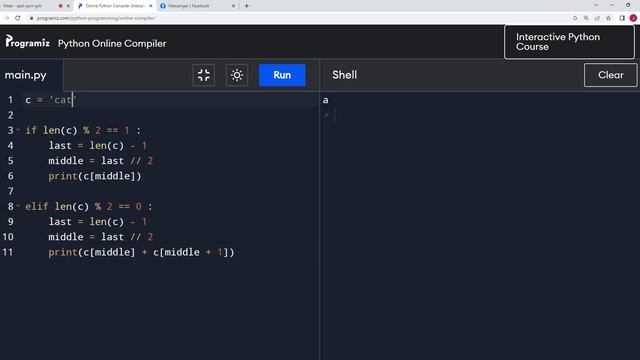Click 'last = len(c) - 1' on line 4
Viewport: 640px width, 360px height.
98,146
